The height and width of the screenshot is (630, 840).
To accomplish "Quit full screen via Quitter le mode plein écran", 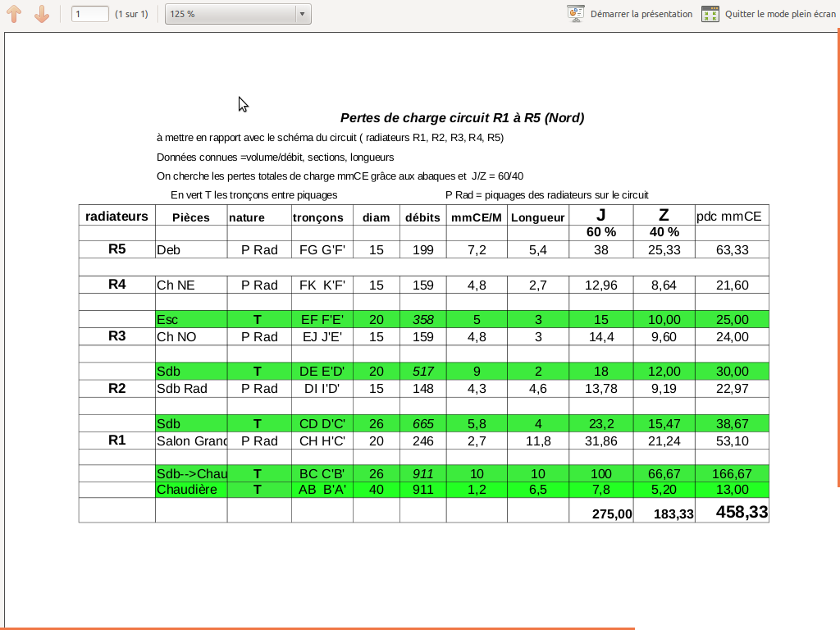I will [780, 14].
